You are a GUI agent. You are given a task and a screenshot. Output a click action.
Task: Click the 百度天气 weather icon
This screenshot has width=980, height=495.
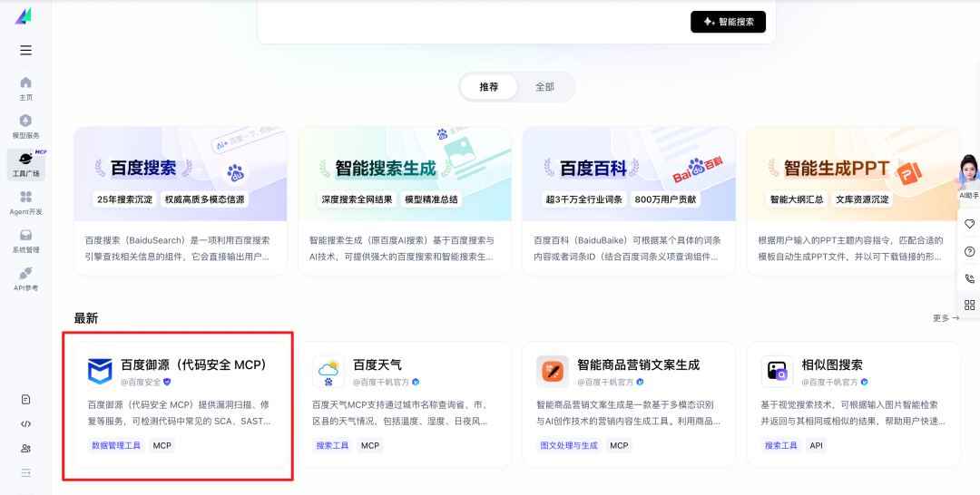(x=328, y=372)
